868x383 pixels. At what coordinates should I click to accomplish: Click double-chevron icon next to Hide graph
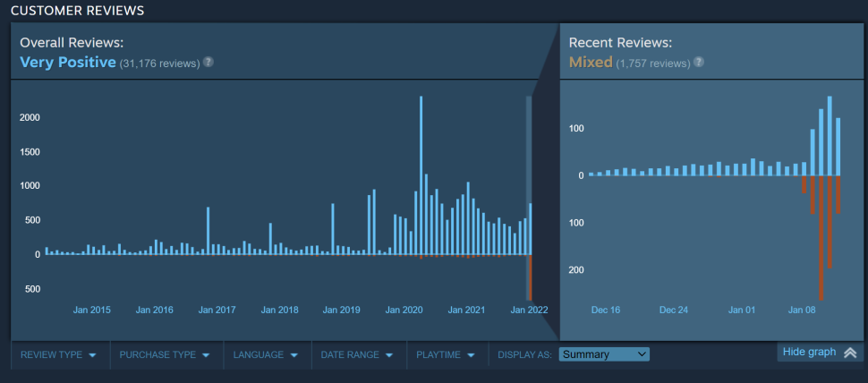850,353
